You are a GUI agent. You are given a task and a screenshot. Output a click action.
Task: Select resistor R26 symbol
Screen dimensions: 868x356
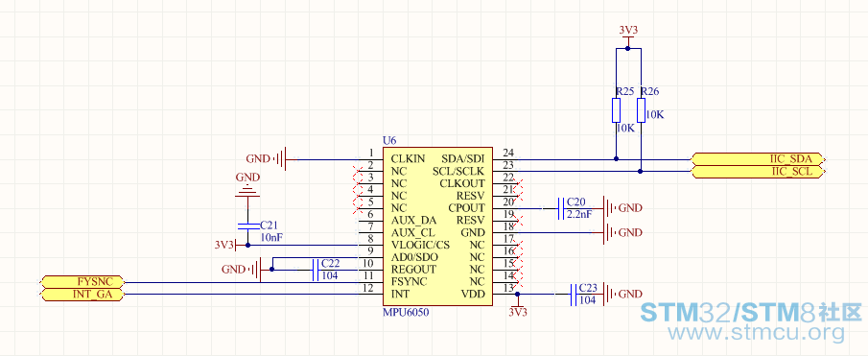click(x=641, y=110)
